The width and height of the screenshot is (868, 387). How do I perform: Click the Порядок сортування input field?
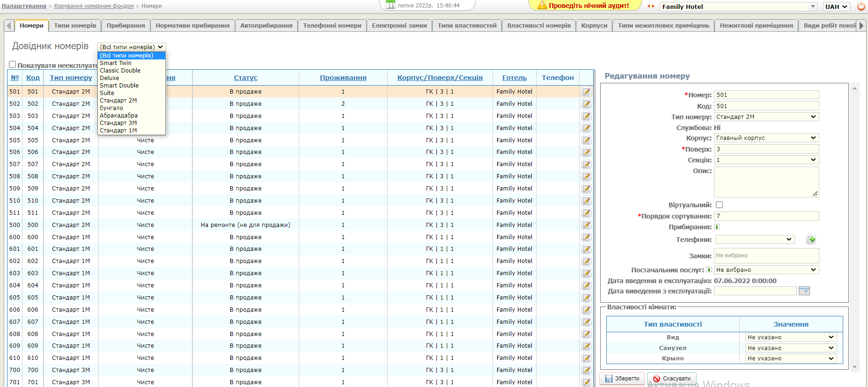pyautogui.click(x=766, y=216)
